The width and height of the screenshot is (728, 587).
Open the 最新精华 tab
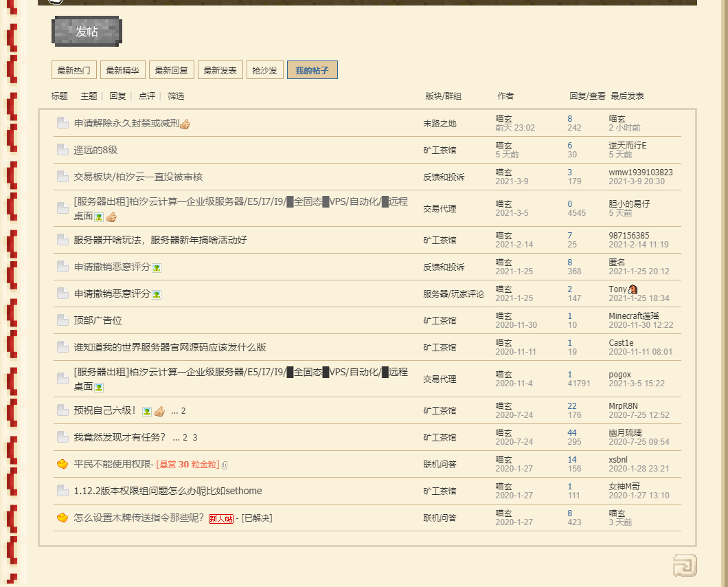(x=122, y=70)
